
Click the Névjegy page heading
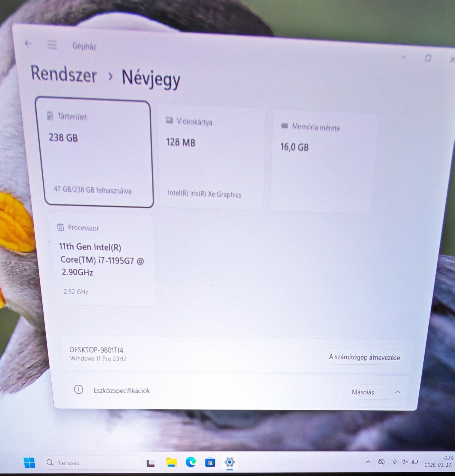click(151, 79)
